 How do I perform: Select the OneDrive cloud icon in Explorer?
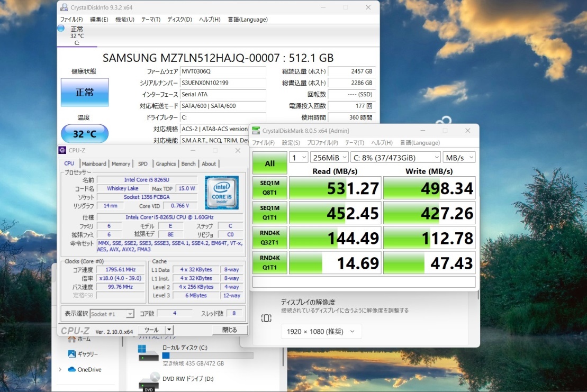coord(72,370)
